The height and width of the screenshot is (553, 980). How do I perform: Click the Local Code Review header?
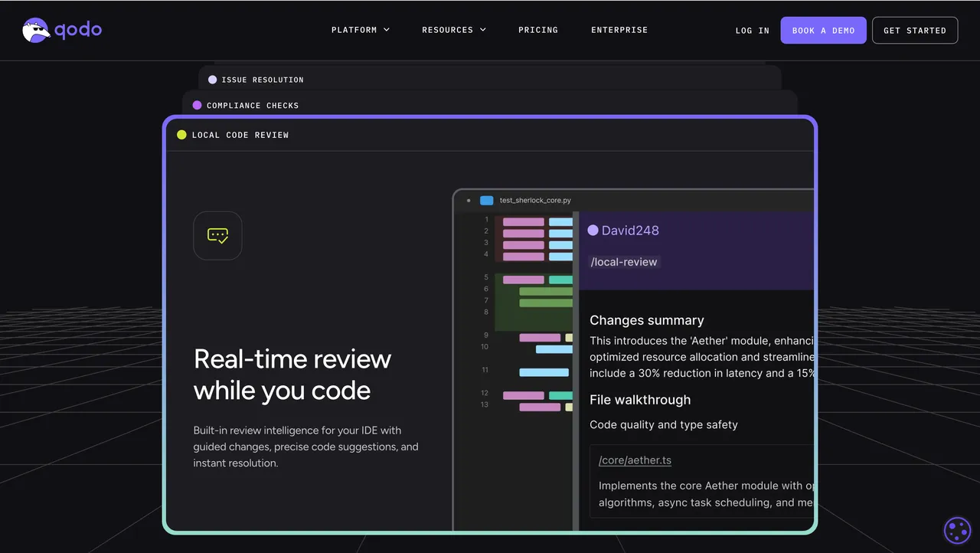pos(240,135)
